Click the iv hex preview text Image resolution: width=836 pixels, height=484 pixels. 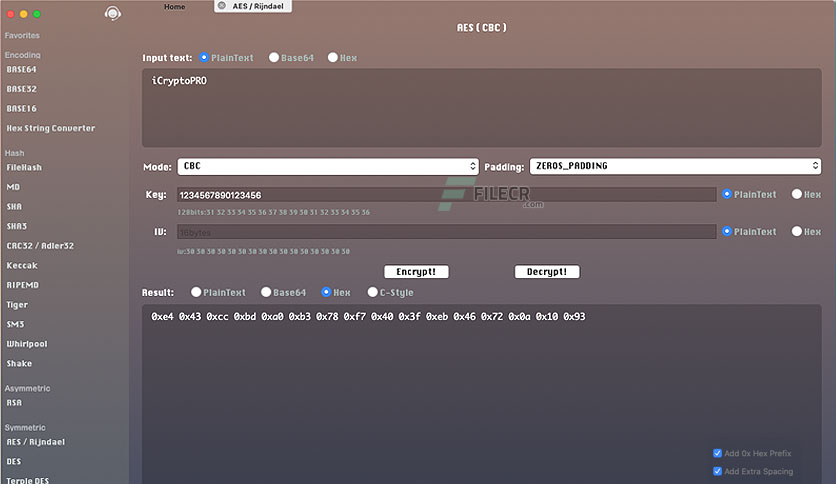click(263, 251)
